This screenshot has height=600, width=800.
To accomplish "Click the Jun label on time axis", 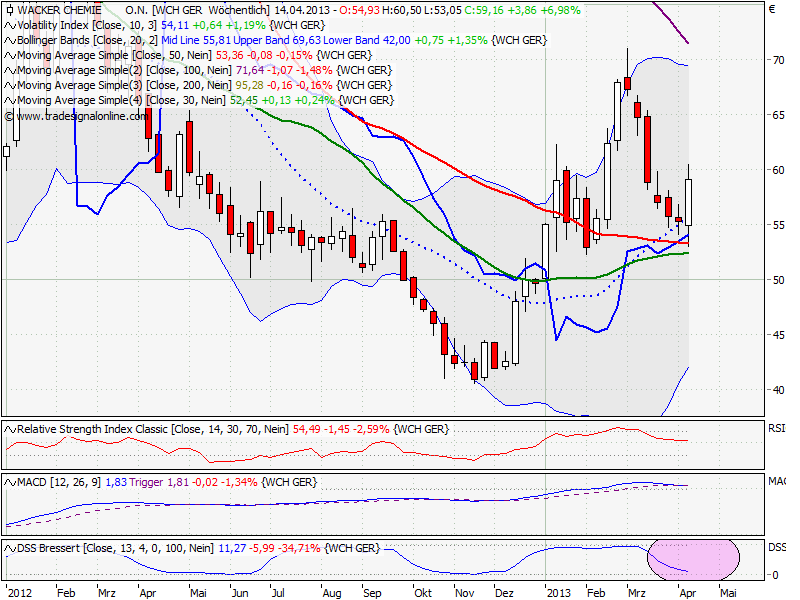I will click(240, 593).
